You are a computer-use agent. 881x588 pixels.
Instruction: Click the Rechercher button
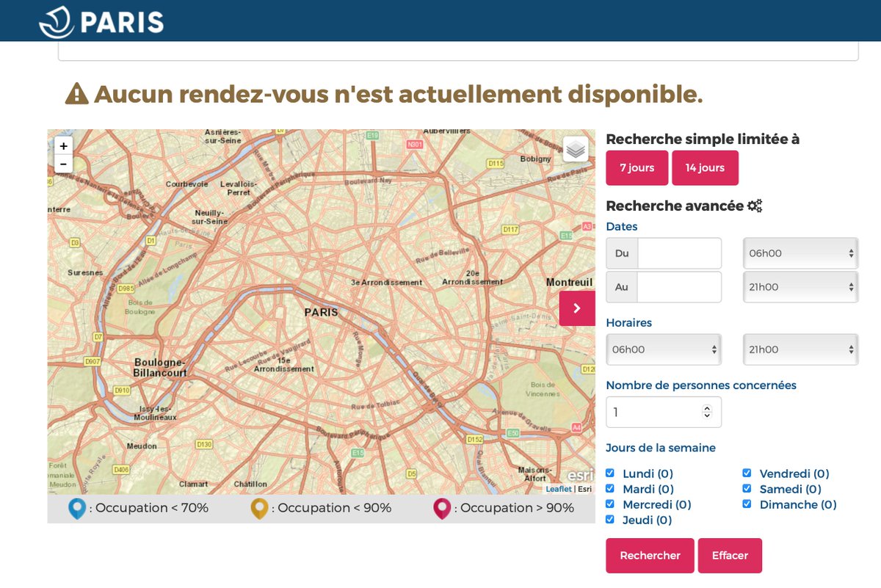(x=649, y=556)
